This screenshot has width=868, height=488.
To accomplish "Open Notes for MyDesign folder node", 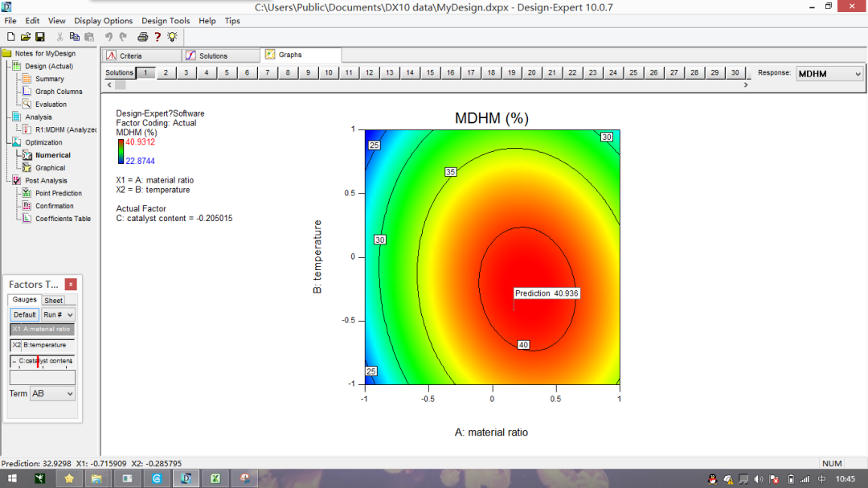I will pos(45,54).
